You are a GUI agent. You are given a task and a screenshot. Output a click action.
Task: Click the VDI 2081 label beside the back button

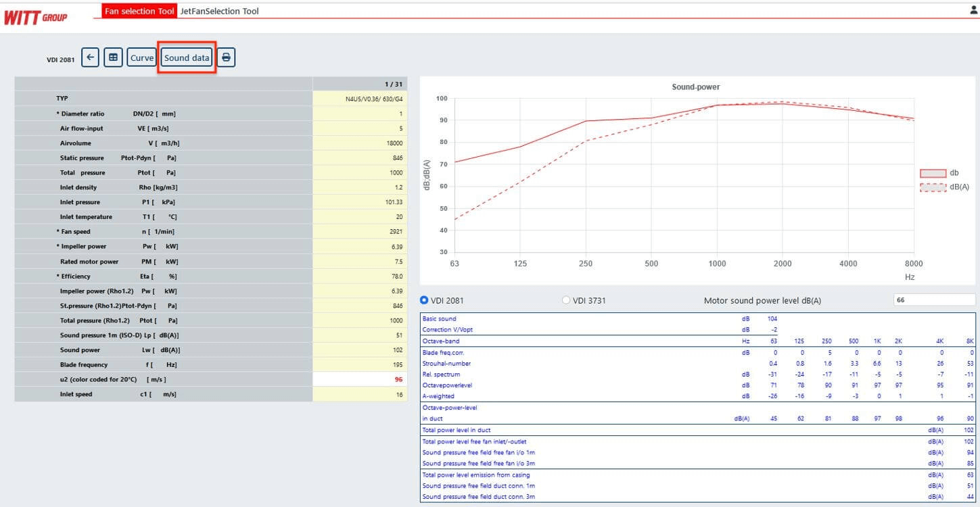(61, 59)
